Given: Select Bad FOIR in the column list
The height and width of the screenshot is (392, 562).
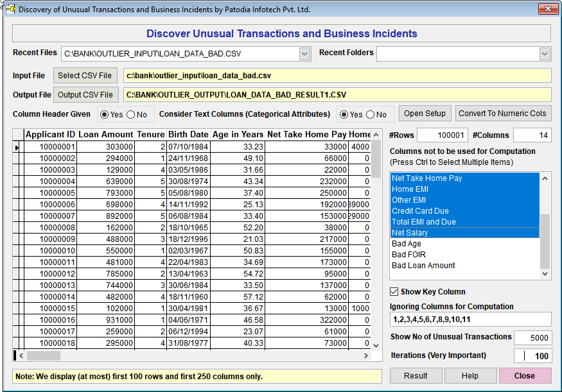Looking at the screenshot, I should click(x=408, y=255).
